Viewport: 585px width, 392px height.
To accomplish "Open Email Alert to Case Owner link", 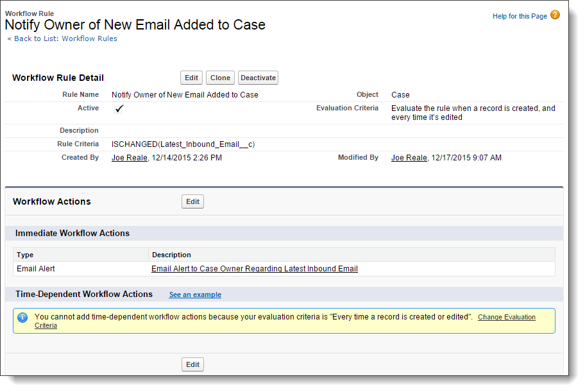I will (255, 269).
